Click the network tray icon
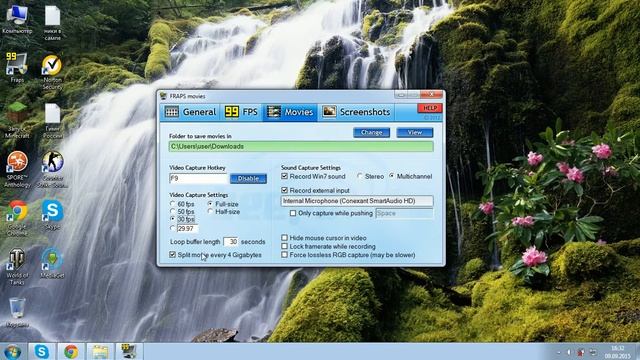Screen dimensions: 640x360 point(593,352)
